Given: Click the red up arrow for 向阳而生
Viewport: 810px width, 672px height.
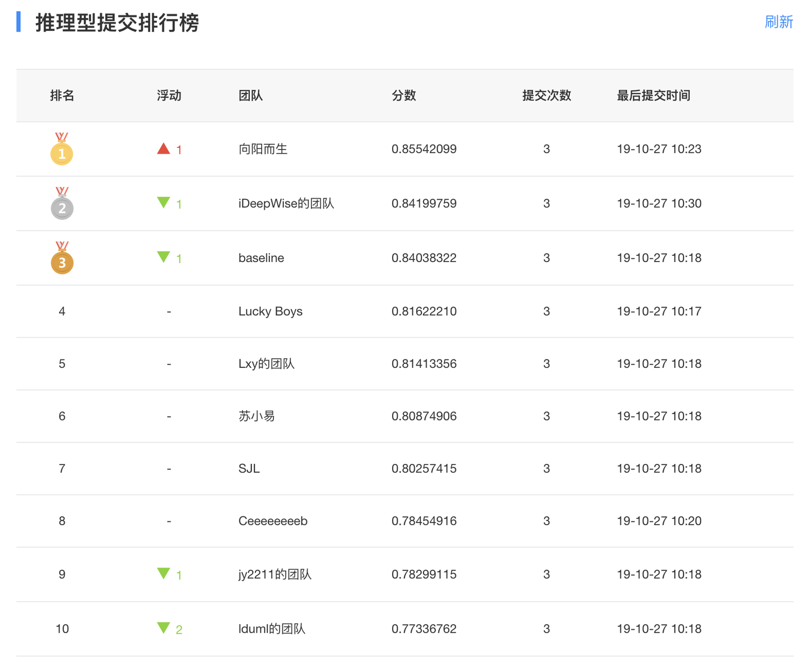Looking at the screenshot, I should click(x=164, y=148).
